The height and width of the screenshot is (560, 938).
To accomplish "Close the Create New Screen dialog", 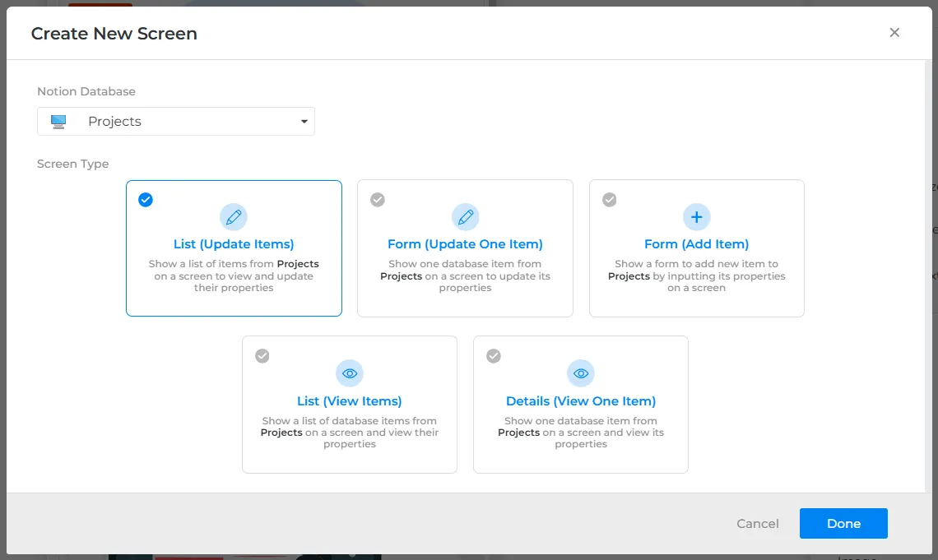I will pyautogui.click(x=894, y=32).
